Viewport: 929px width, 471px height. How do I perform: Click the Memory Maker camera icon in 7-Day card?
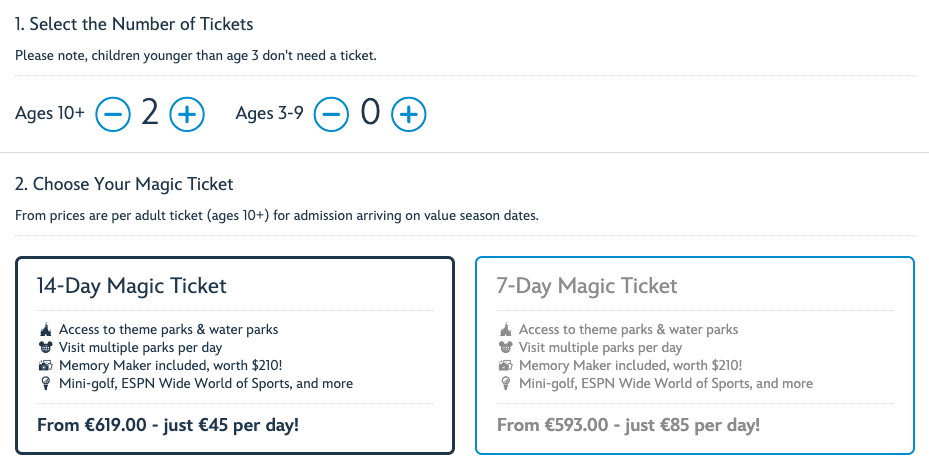tap(504, 366)
